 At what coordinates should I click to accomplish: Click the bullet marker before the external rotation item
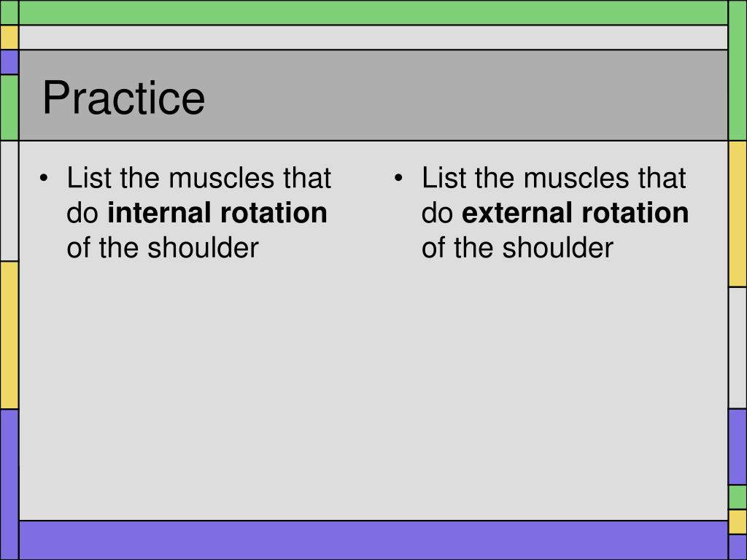(x=398, y=179)
